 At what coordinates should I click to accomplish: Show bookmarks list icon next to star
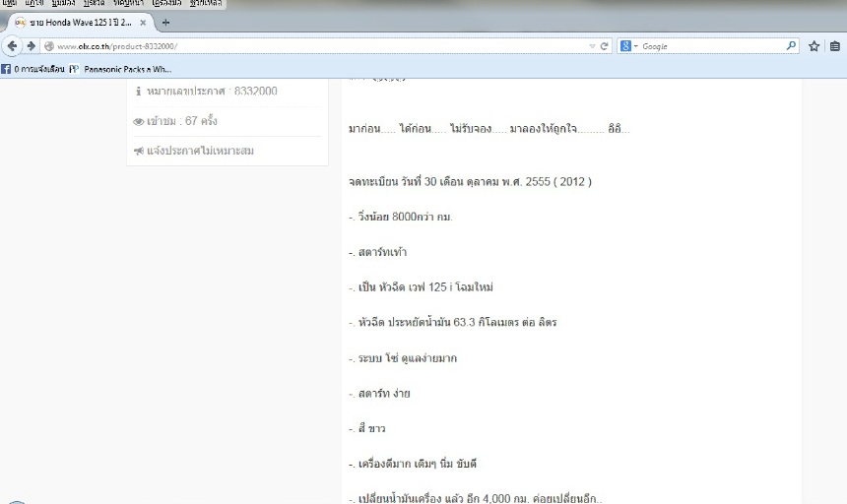[834, 46]
